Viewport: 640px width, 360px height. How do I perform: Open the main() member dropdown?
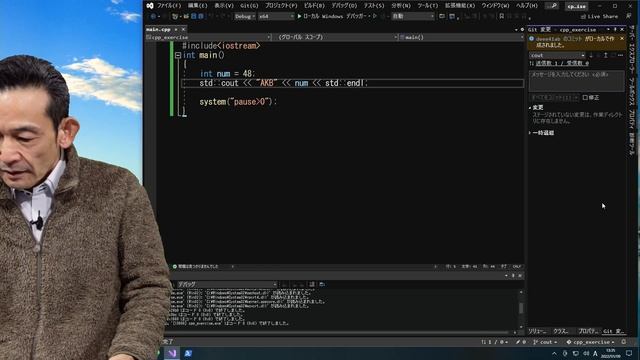coord(461,37)
